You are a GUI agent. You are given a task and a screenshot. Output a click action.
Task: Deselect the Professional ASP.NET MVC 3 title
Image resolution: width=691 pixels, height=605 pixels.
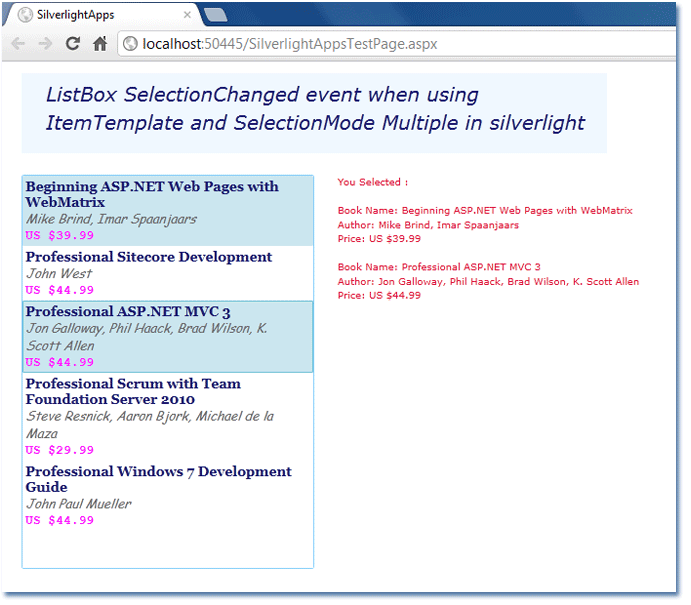click(x=128, y=312)
